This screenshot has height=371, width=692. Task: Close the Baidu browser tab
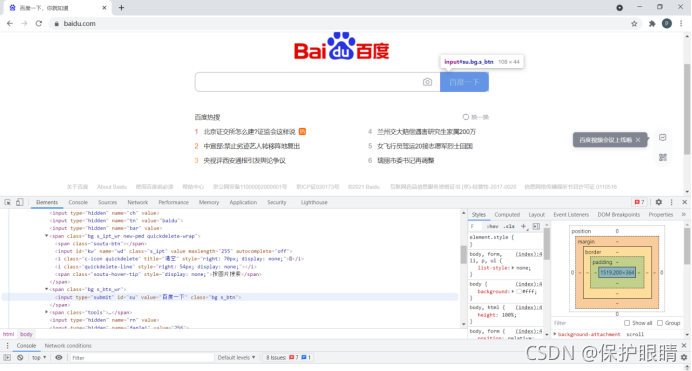tap(104, 7)
